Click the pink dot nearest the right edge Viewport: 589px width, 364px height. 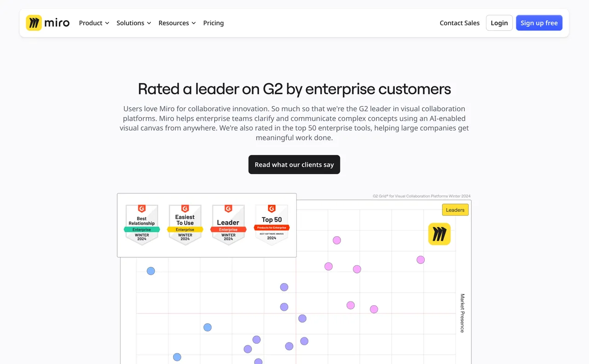click(x=421, y=260)
